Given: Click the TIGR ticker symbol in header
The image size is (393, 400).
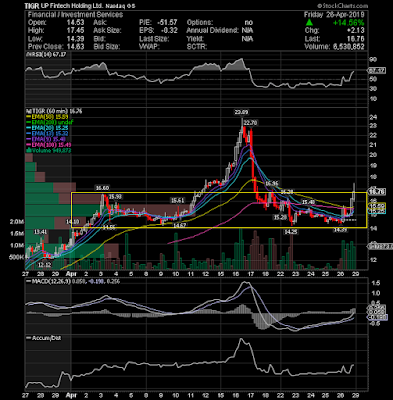Looking at the screenshot, I should click(32, 6).
